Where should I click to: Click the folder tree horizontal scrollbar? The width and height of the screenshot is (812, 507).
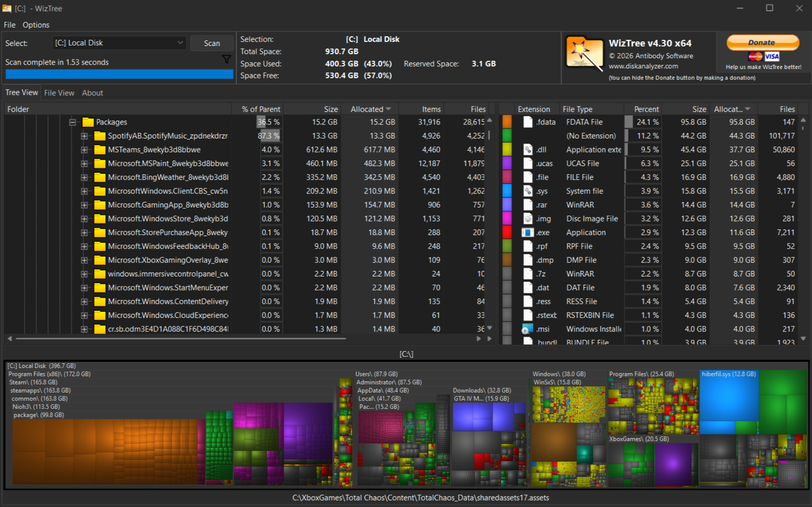click(x=181, y=339)
